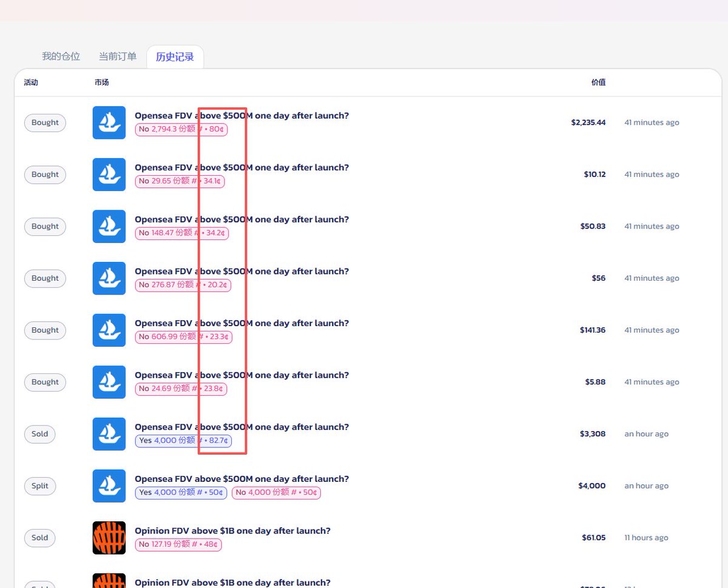The height and width of the screenshot is (588, 728).
Task: Open the Opensea FDV market title in the $2,235.44 row
Action: pyautogui.click(x=241, y=116)
